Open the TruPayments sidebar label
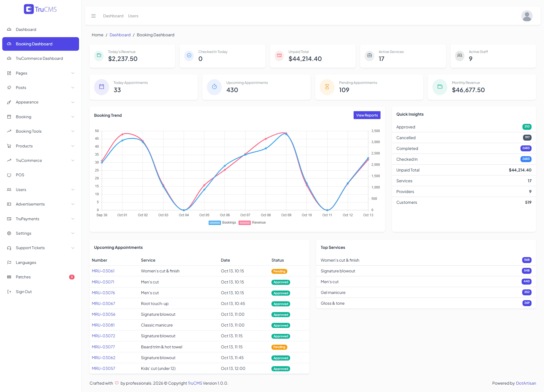Screen dimensions: 544x392 coord(27,219)
